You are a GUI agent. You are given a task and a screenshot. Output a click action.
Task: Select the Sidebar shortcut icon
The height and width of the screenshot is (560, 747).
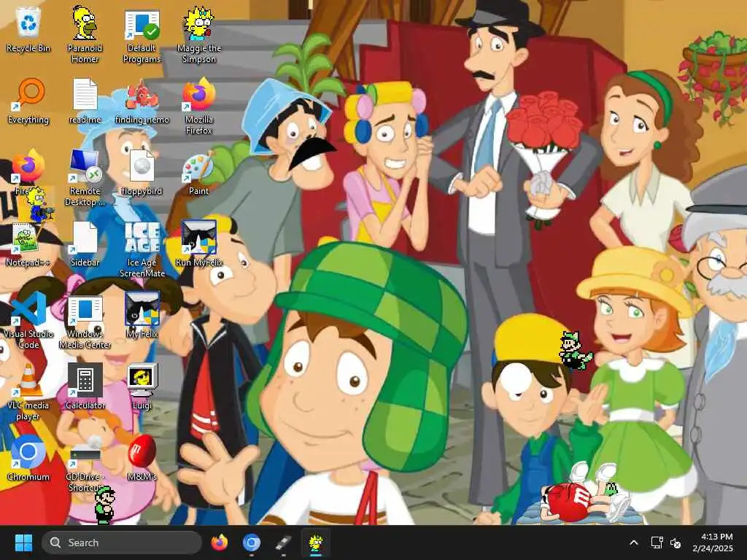(85, 244)
